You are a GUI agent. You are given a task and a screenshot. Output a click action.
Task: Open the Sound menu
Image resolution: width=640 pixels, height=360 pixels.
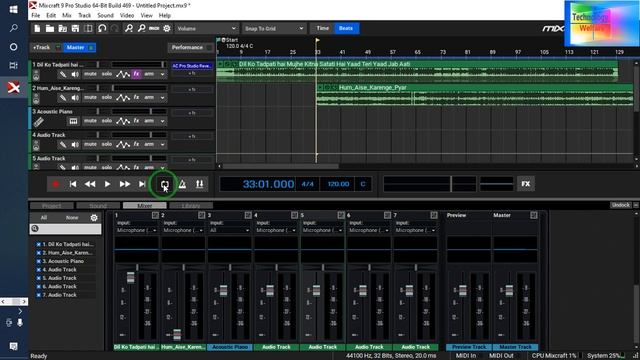[x=105, y=16]
